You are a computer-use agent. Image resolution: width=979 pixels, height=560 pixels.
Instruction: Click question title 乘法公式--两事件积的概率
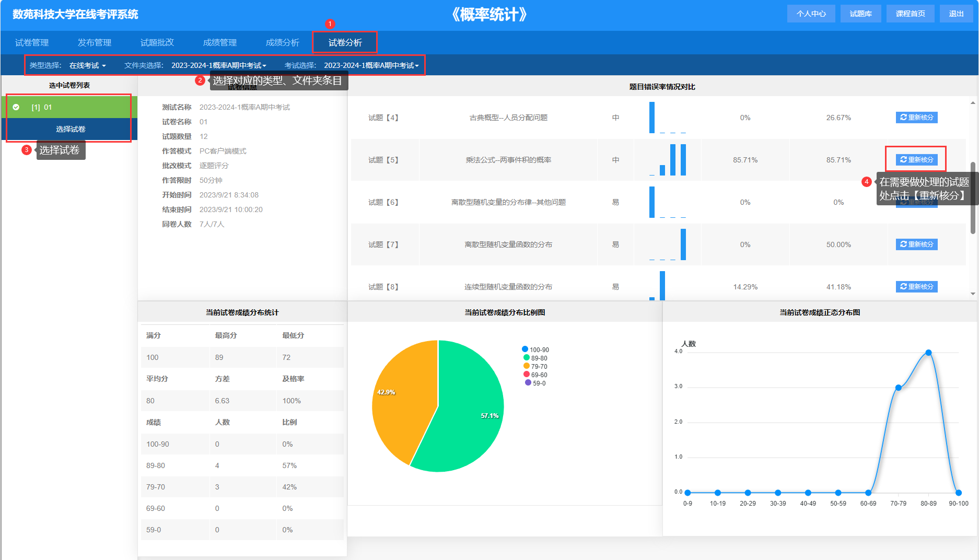pos(508,160)
